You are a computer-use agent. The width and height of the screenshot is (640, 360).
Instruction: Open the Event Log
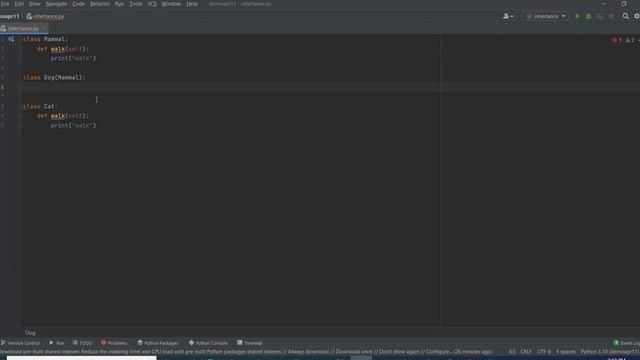coord(627,343)
